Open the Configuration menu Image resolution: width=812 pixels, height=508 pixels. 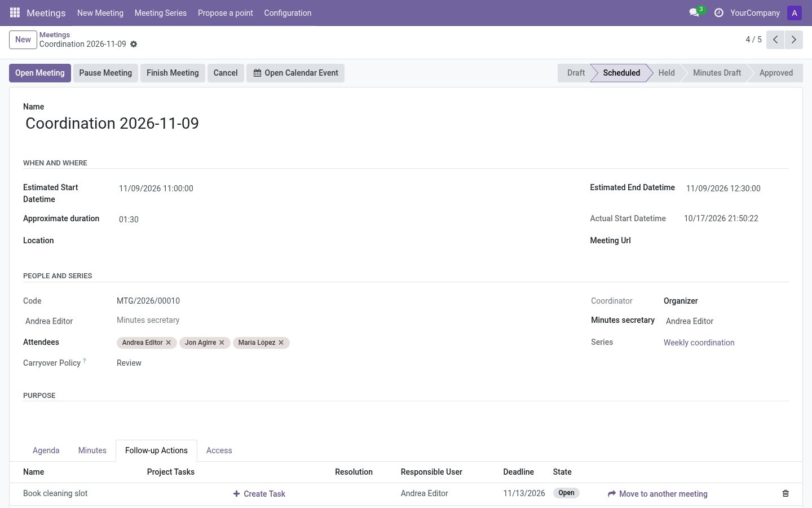point(288,13)
